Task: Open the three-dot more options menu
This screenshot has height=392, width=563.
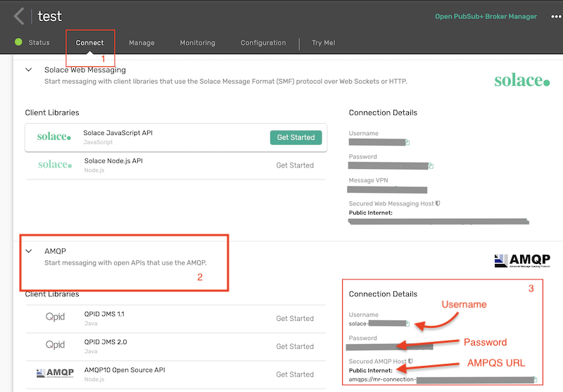Action: pos(557,16)
